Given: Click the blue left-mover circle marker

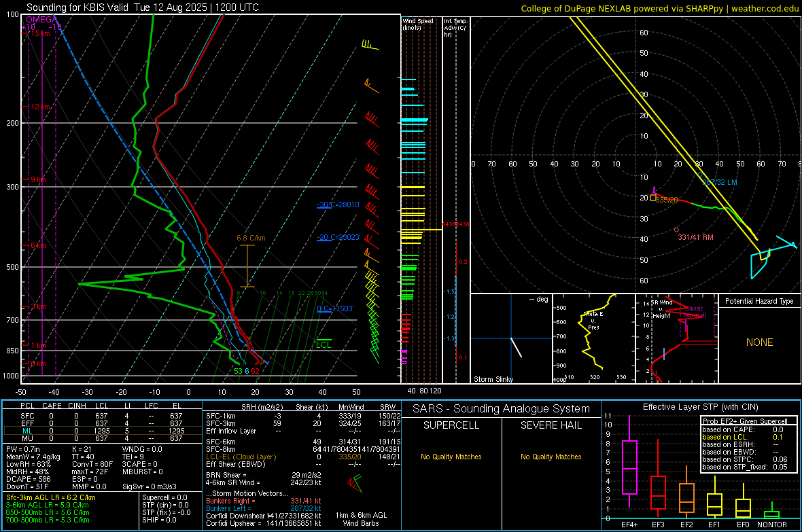Looking at the screenshot, I should pos(700,175).
